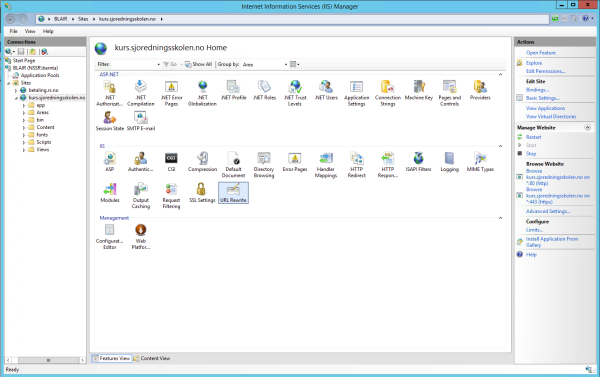Click the Connections pane horizontal scrollbar

click(45, 360)
